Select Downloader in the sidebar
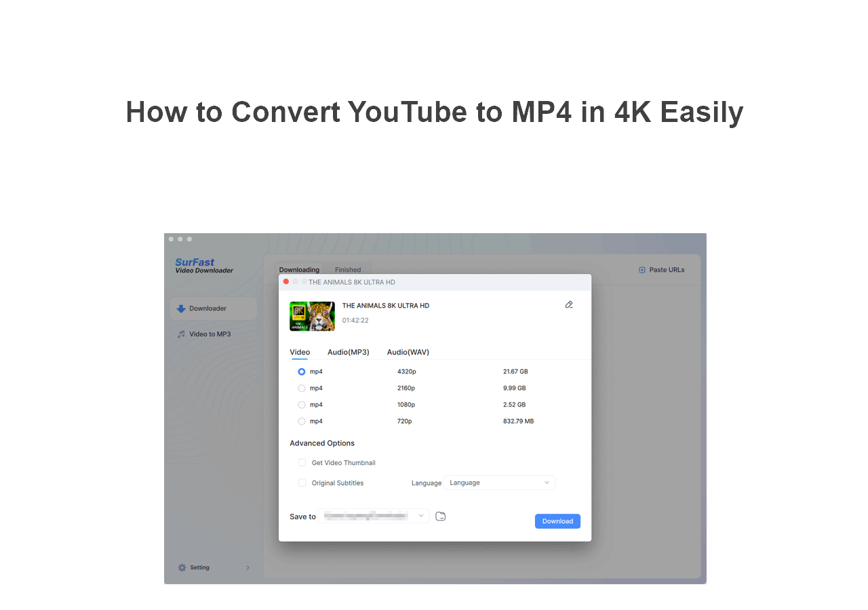The height and width of the screenshot is (610, 868). click(213, 308)
